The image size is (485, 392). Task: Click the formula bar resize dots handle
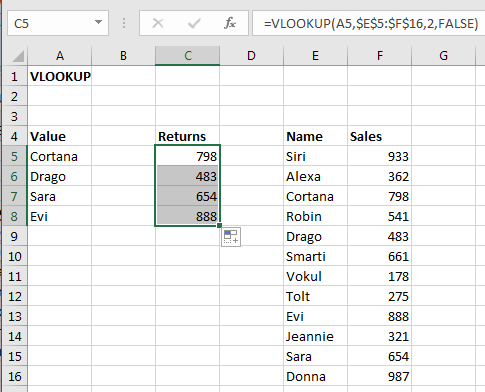124,23
